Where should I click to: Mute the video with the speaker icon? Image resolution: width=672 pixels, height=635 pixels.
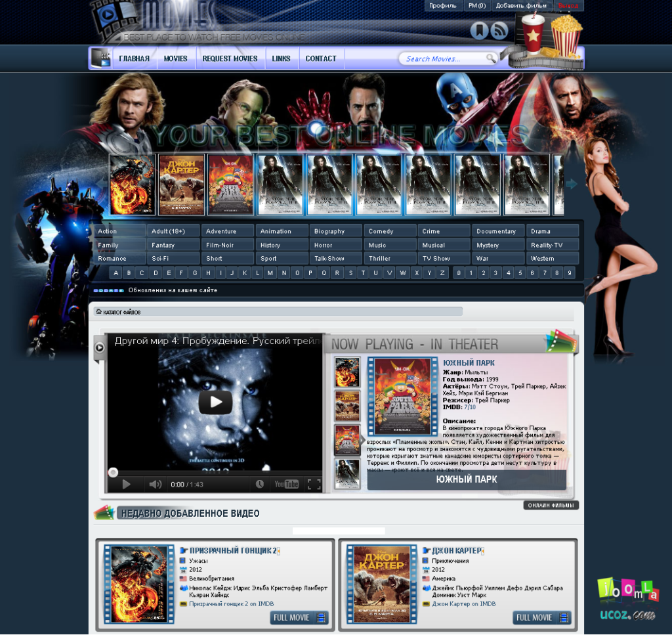click(155, 484)
